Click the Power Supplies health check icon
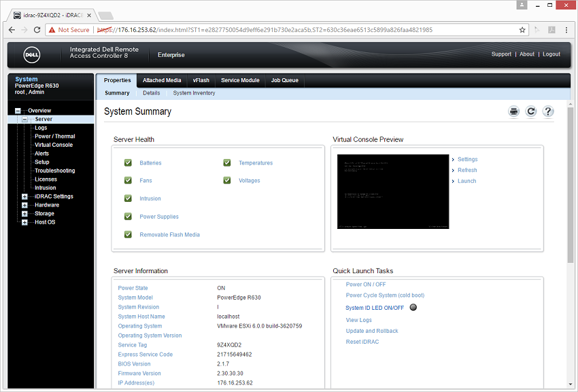 (x=128, y=216)
